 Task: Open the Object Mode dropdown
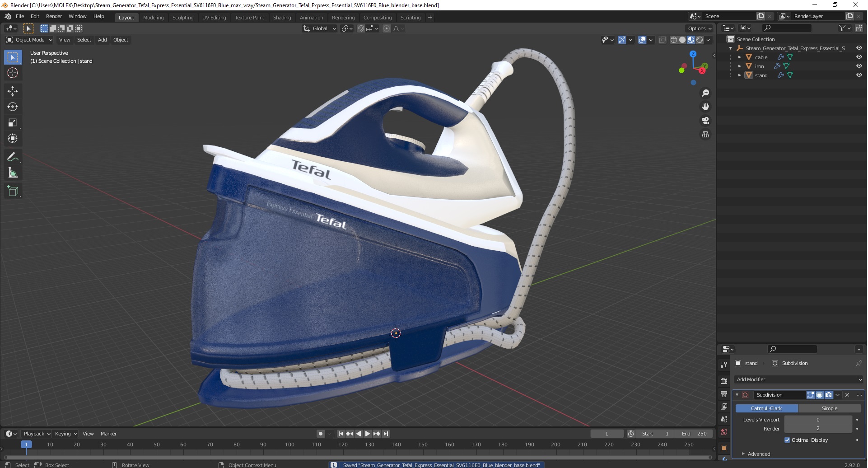(x=29, y=40)
